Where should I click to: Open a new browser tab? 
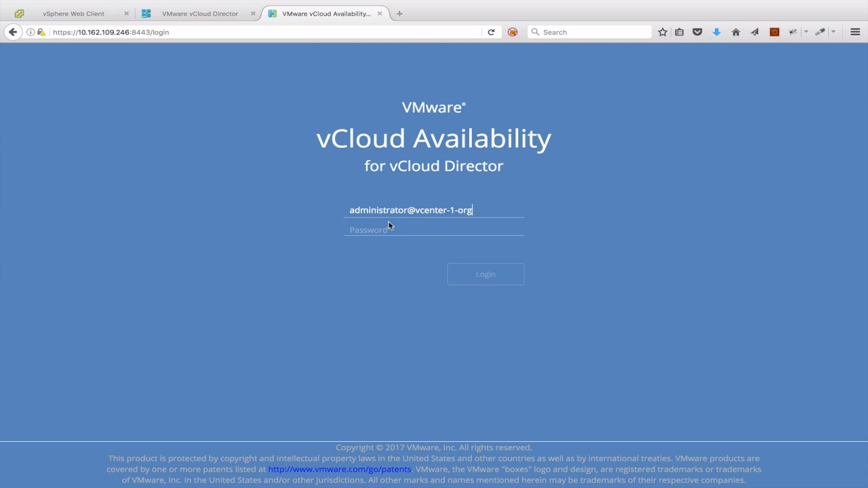point(399,14)
